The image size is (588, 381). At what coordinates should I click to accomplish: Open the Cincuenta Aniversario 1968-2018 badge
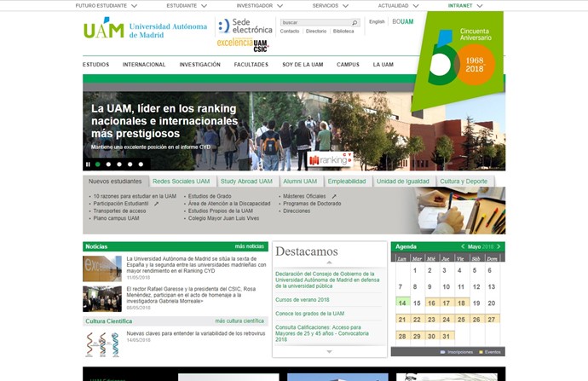[x=458, y=60]
